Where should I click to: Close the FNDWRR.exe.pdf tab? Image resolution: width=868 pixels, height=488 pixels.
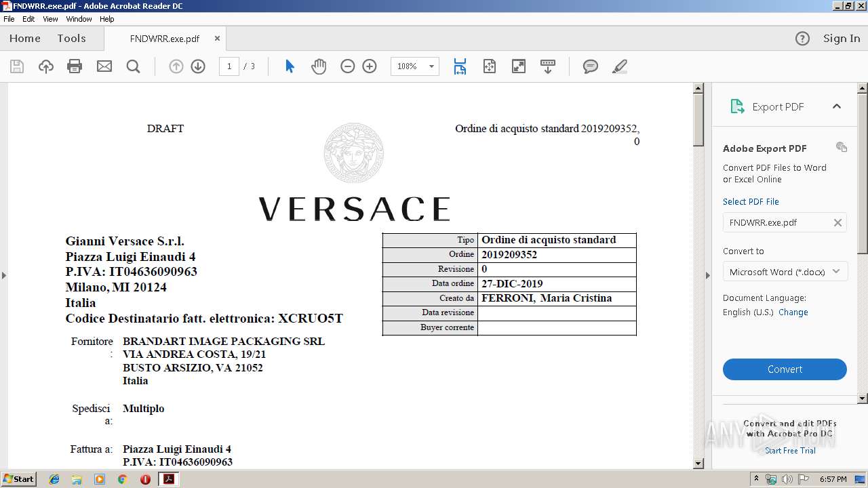click(217, 39)
